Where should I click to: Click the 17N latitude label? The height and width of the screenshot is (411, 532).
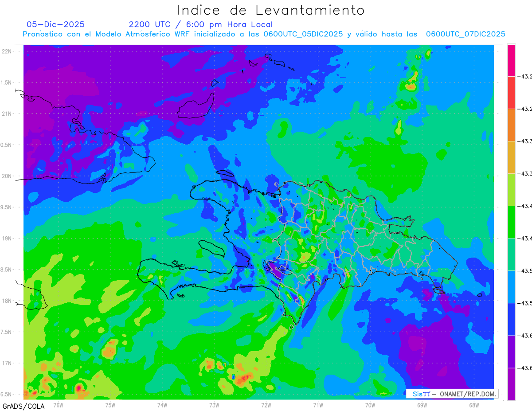point(8,363)
